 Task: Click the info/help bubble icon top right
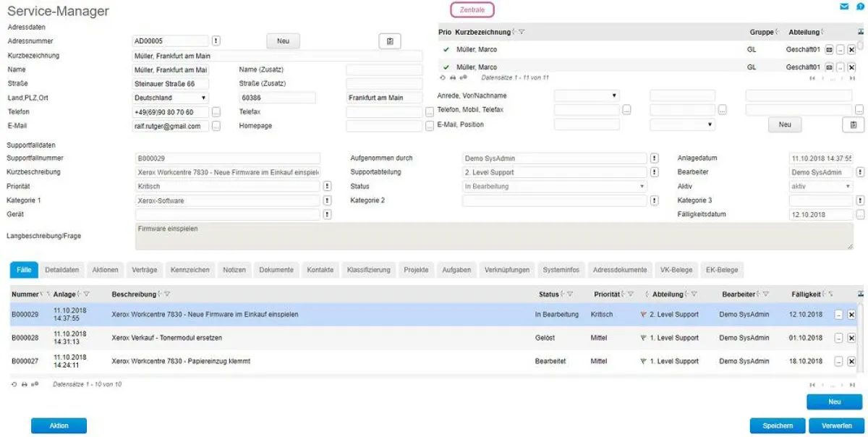(x=860, y=6)
